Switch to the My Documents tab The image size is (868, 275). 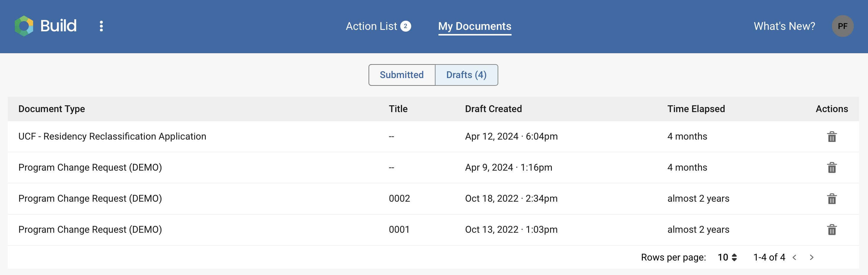coord(475,26)
